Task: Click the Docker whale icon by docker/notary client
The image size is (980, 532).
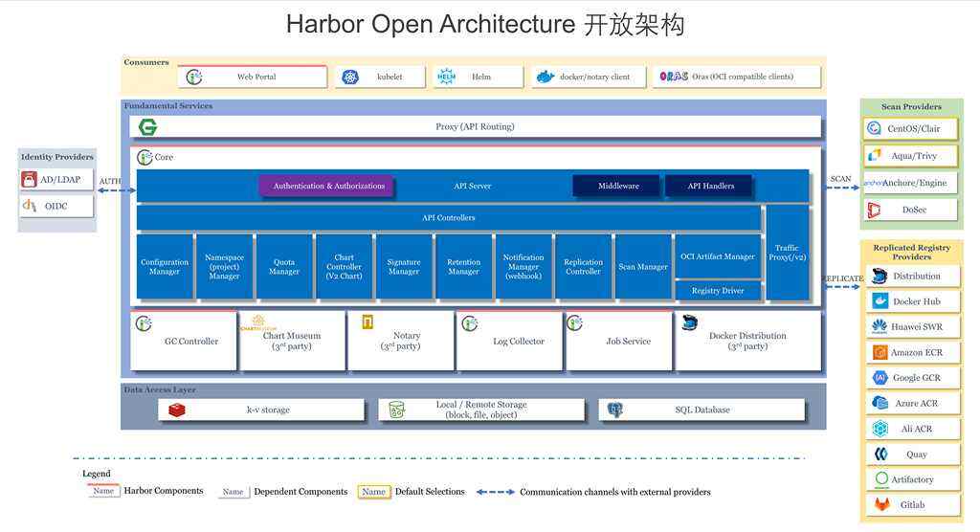Action: coord(545,77)
